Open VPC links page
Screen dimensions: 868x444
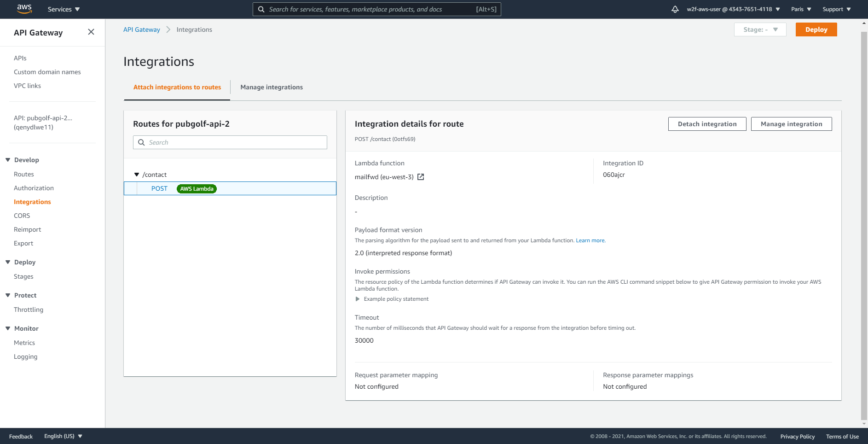click(x=27, y=86)
